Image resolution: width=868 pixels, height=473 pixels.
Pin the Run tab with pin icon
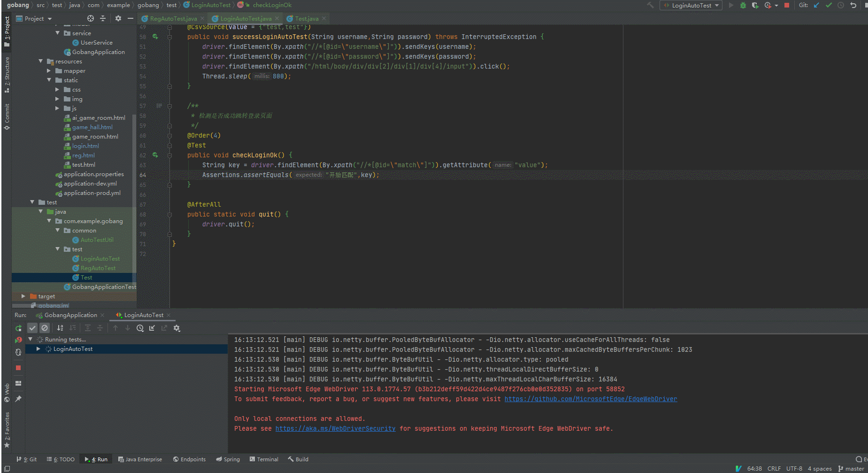(x=18, y=399)
